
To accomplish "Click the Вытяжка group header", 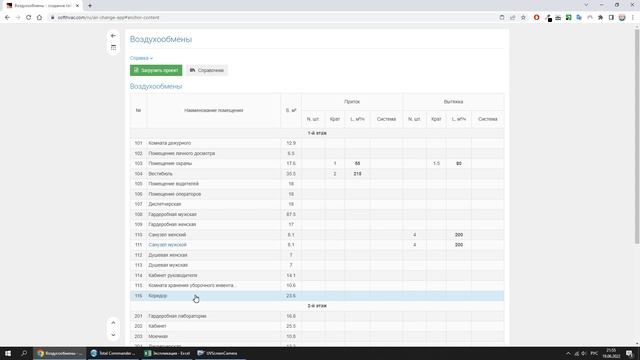I will (453, 102).
